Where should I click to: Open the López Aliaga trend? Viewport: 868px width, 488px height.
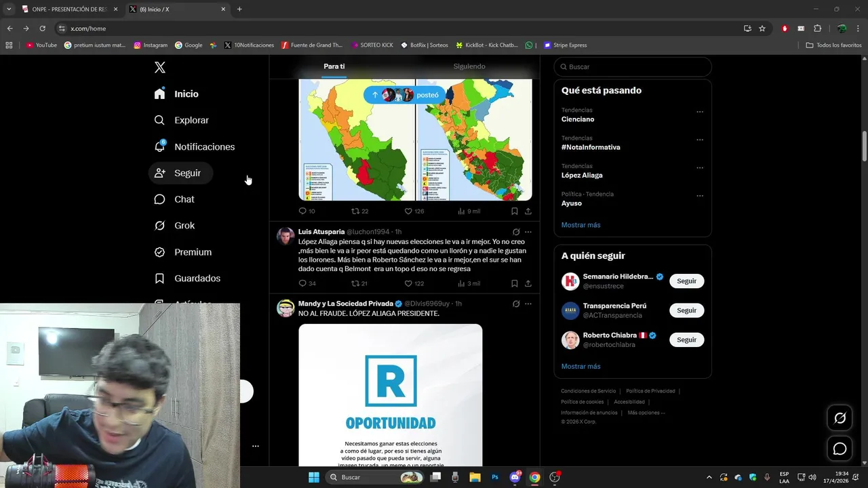(x=582, y=175)
